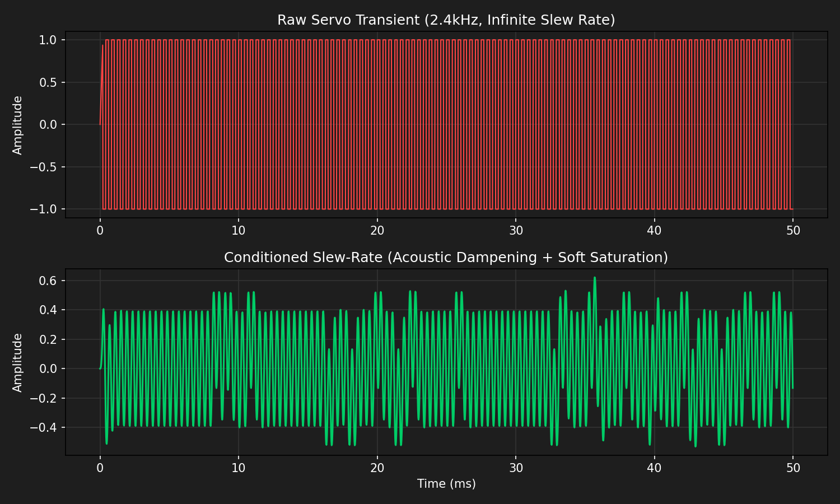Select the top plot's x-axis tick 50
The height and width of the screenshot is (504, 840).
793,231
